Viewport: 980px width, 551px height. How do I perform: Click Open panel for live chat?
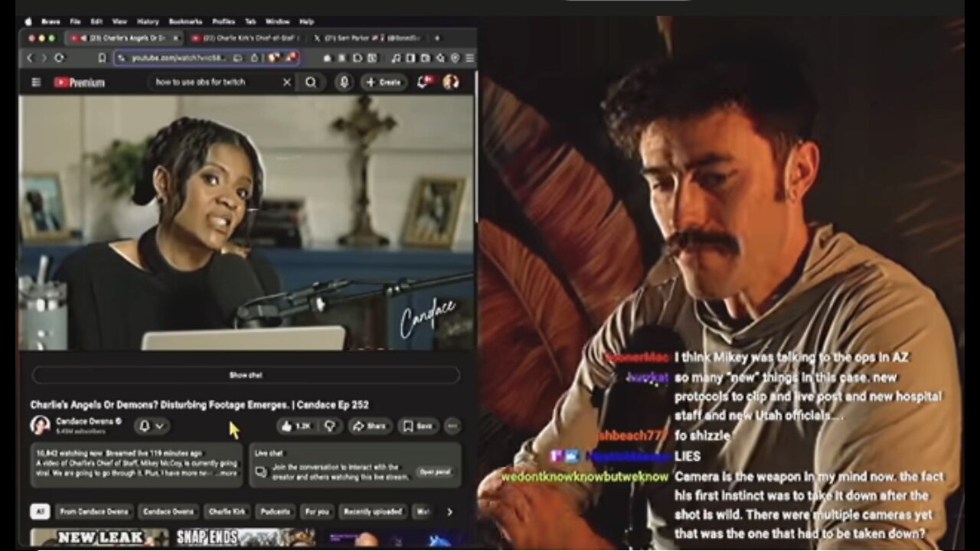click(435, 472)
